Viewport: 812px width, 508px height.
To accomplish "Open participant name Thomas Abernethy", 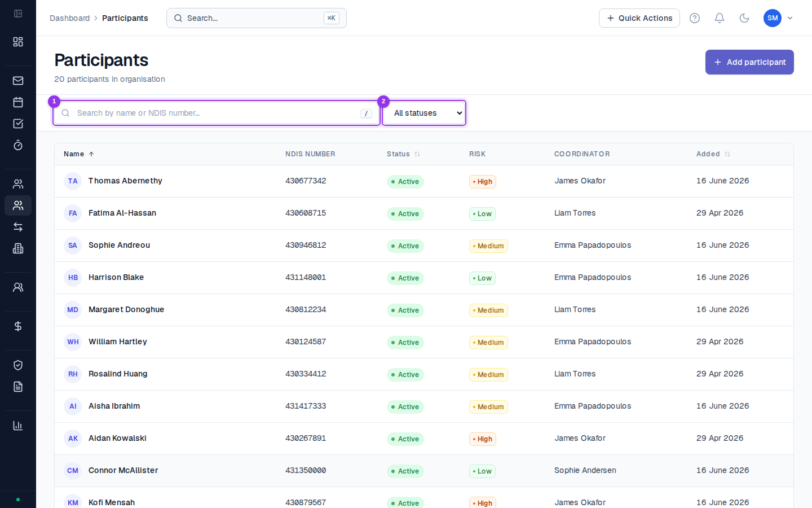I will pyautogui.click(x=125, y=181).
